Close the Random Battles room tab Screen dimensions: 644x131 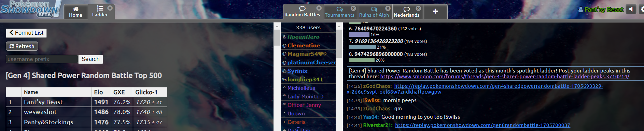pyautogui.click(x=319, y=8)
